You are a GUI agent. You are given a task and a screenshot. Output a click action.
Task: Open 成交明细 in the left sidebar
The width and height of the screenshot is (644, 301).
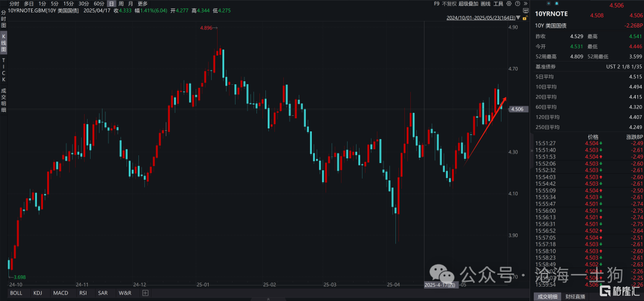[4, 100]
